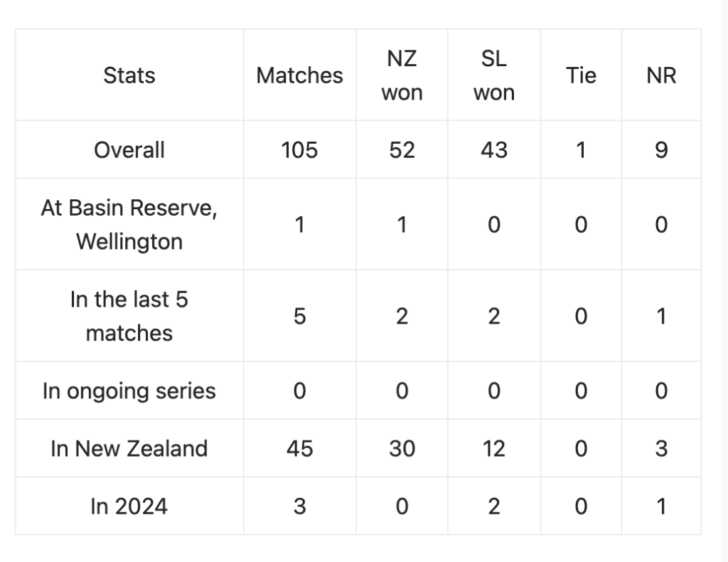Click the 12 SL wins cell

click(494, 448)
